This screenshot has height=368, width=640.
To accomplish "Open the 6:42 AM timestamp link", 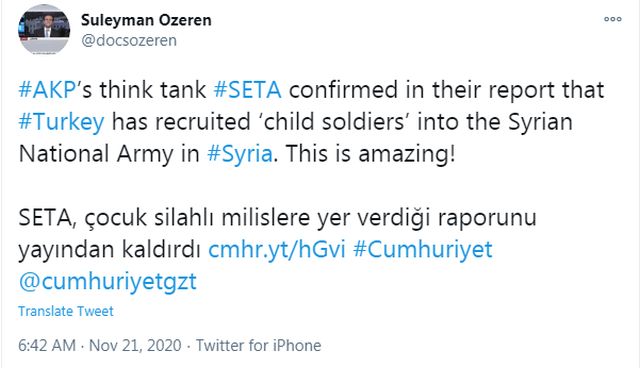I will pyautogui.click(x=47, y=346).
